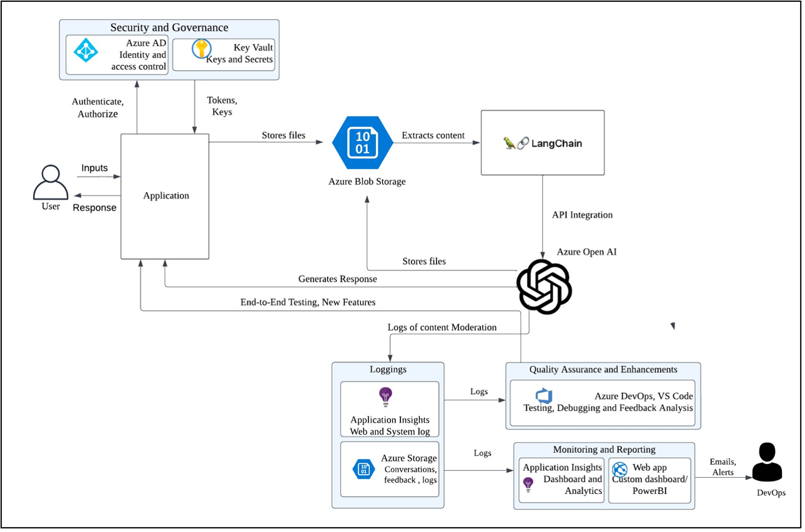Click 'Logs of content Moderation' label
Viewport: 805px width, 532px height.
click(x=442, y=327)
